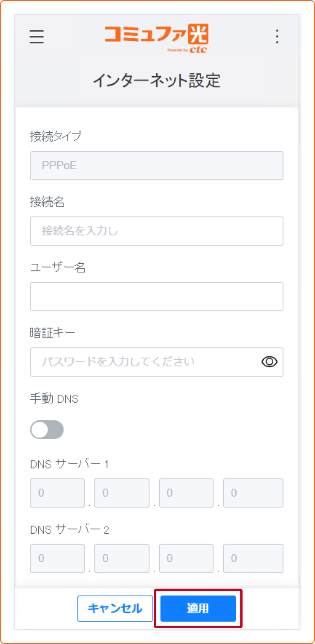The image size is (315, 644).
Task: Click the fourth octet of DNS サーバー 2
Action: 252,558
